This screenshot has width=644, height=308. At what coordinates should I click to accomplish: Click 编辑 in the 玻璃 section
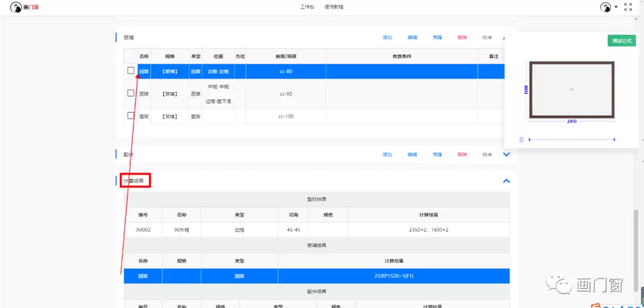pyautogui.click(x=412, y=38)
